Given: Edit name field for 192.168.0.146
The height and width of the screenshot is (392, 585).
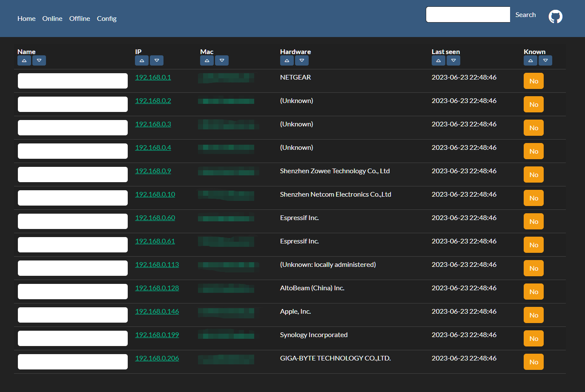Looking at the screenshot, I should tap(73, 315).
